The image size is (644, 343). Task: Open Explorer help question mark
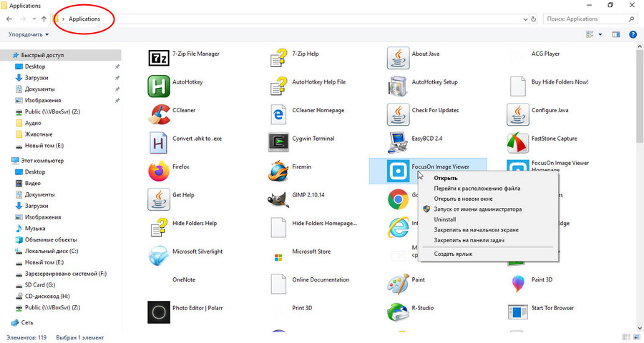click(633, 34)
